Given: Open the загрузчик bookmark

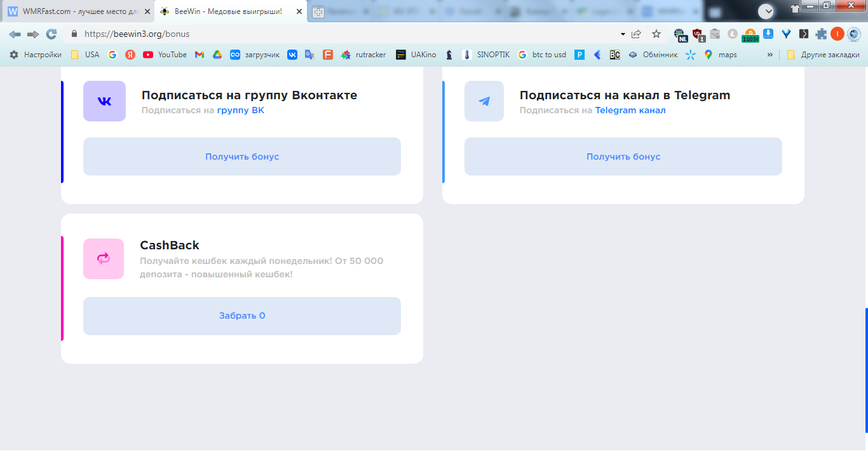Looking at the screenshot, I should point(255,55).
